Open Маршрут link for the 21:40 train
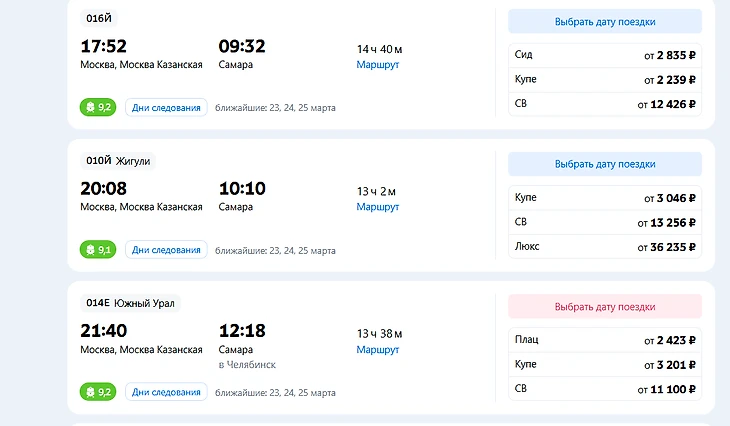730x426 pixels. (377, 350)
